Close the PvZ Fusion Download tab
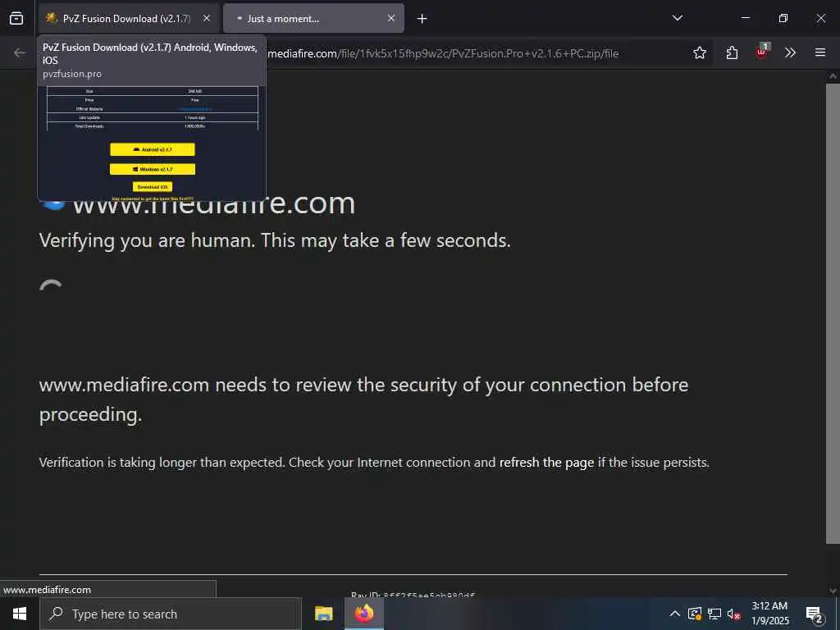Image resolution: width=840 pixels, height=630 pixels. tap(207, 18)
